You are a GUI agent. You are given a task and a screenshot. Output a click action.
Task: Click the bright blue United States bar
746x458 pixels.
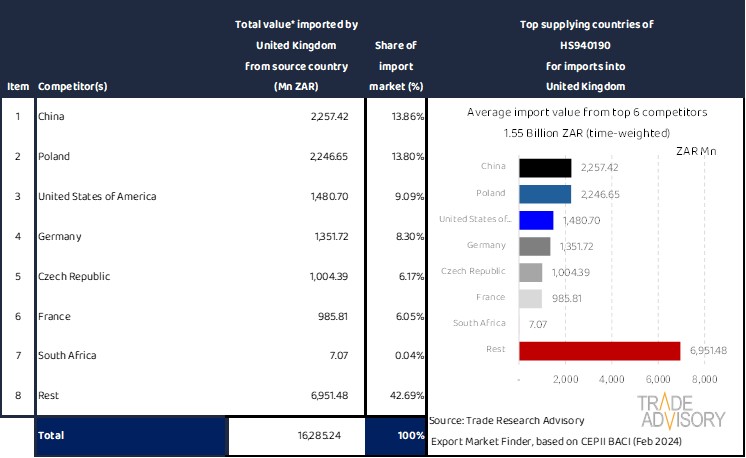536,220
